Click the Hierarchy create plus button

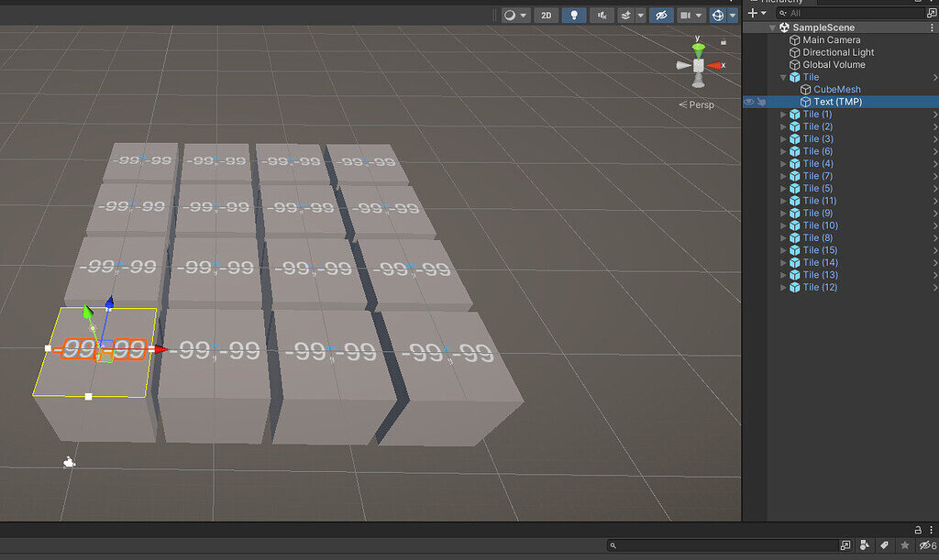(753, 13)
